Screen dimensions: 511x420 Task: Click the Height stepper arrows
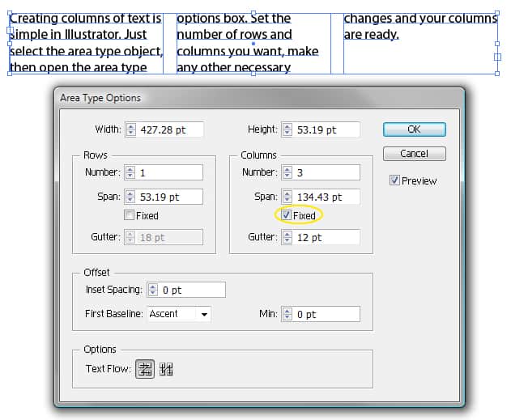286,129
